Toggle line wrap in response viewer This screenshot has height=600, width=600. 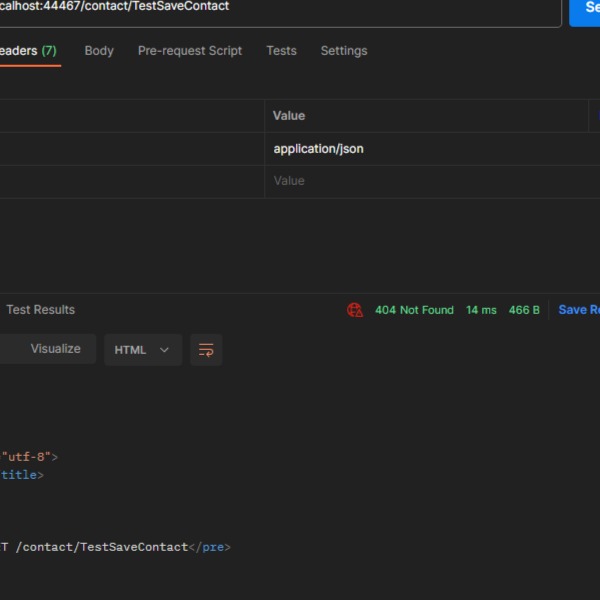pyautogui.click(x=206, y=350)
